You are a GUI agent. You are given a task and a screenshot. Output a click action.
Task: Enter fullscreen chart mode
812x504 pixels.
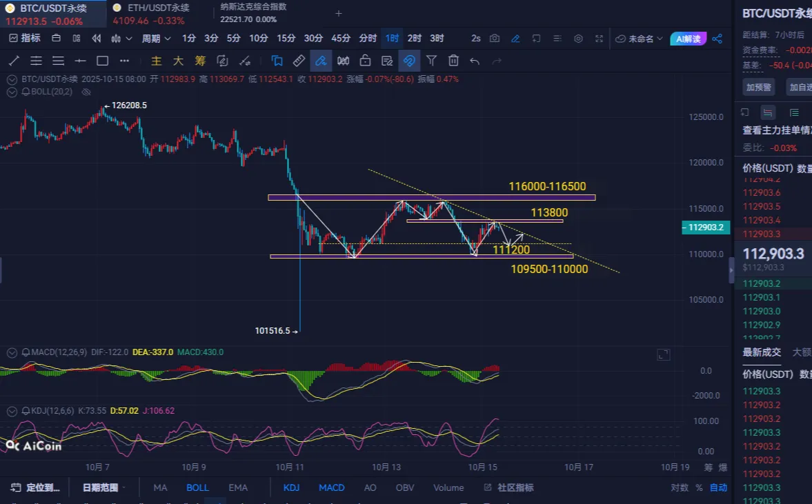[x=599, y=39]
